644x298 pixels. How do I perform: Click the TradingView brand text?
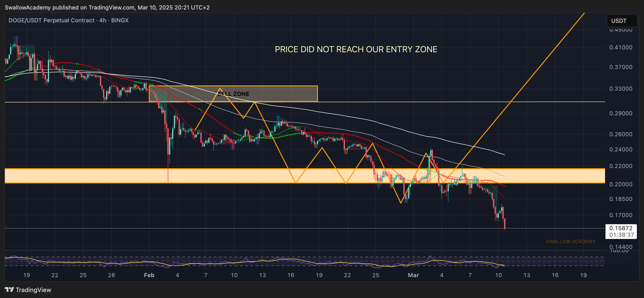33,290
